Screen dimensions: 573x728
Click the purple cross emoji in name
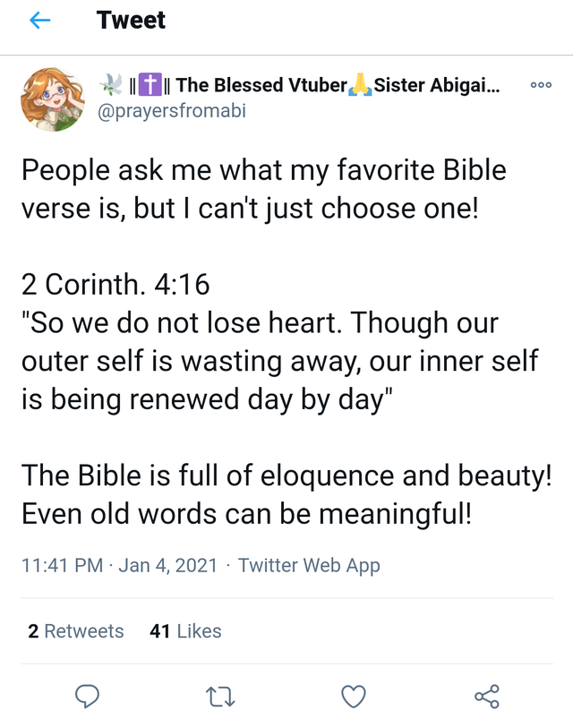tap(150, 84)
